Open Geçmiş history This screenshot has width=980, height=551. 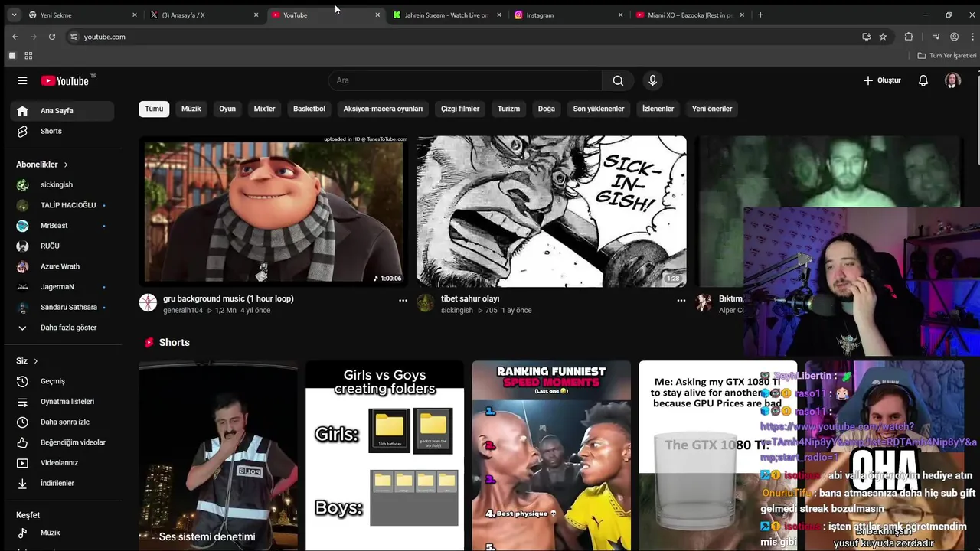click(x=62, y=381)
